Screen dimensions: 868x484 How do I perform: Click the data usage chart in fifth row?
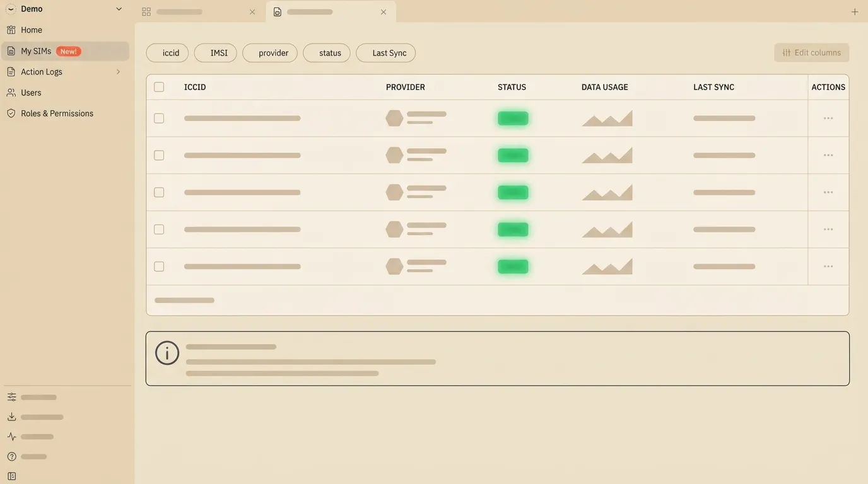pos(607,267)
